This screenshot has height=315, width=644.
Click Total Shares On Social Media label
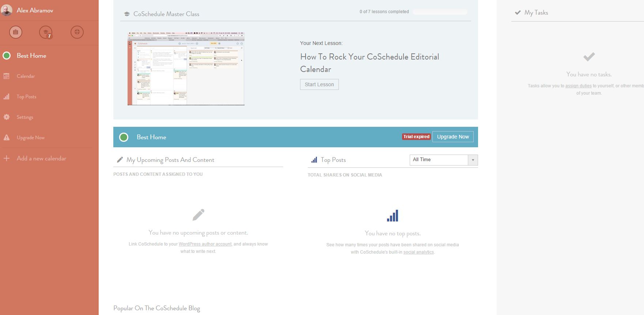pyautogui.click(x=345, y=175)
